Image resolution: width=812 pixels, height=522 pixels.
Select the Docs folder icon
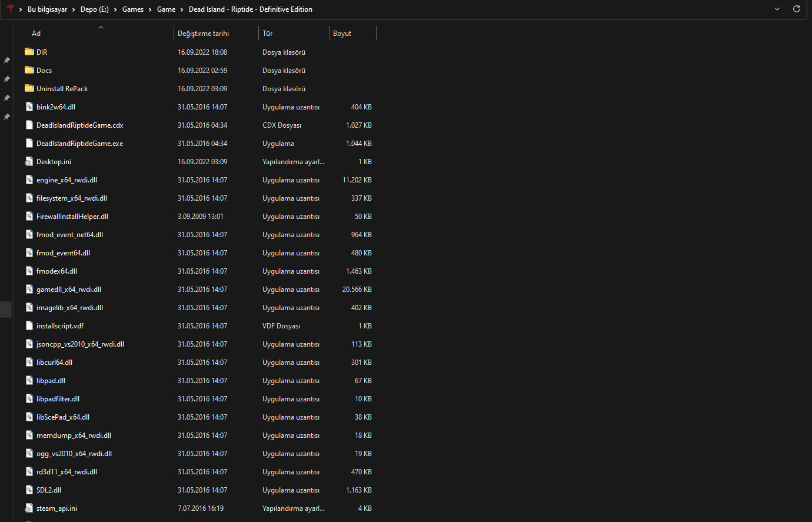(29, 70)
